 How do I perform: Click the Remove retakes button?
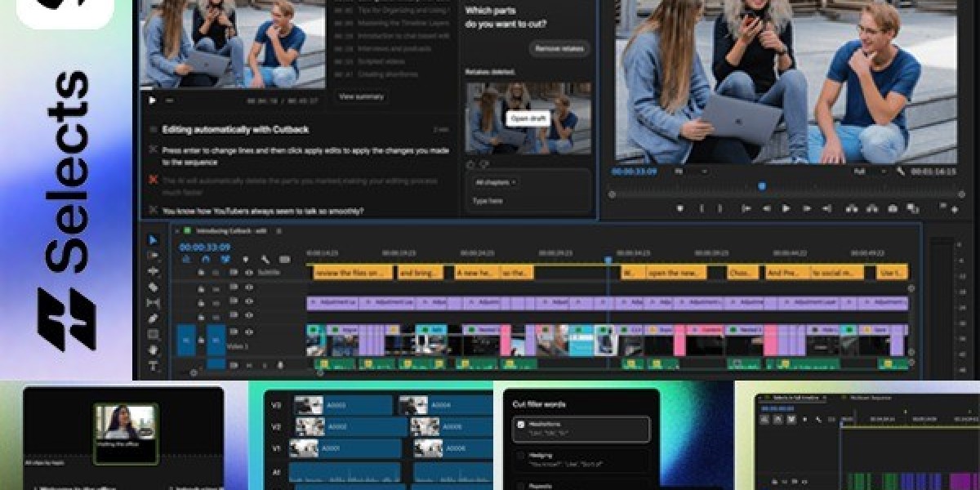point(561,49)
